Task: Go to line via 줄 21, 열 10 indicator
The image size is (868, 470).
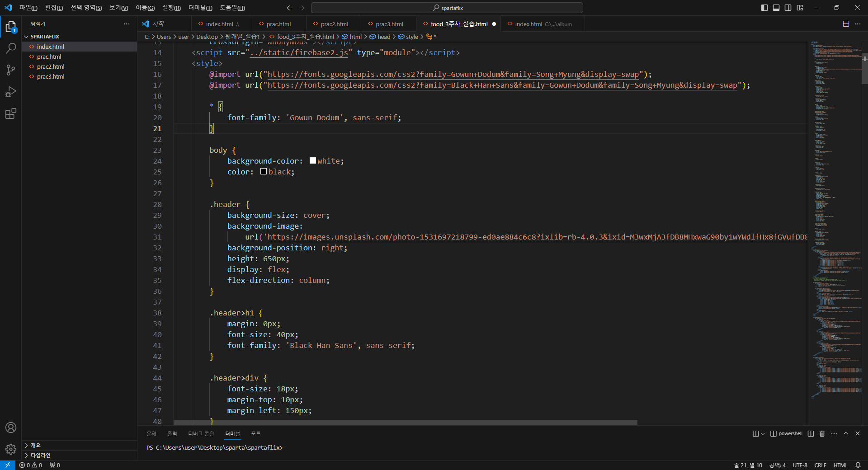Action: [x=748, y=465]
